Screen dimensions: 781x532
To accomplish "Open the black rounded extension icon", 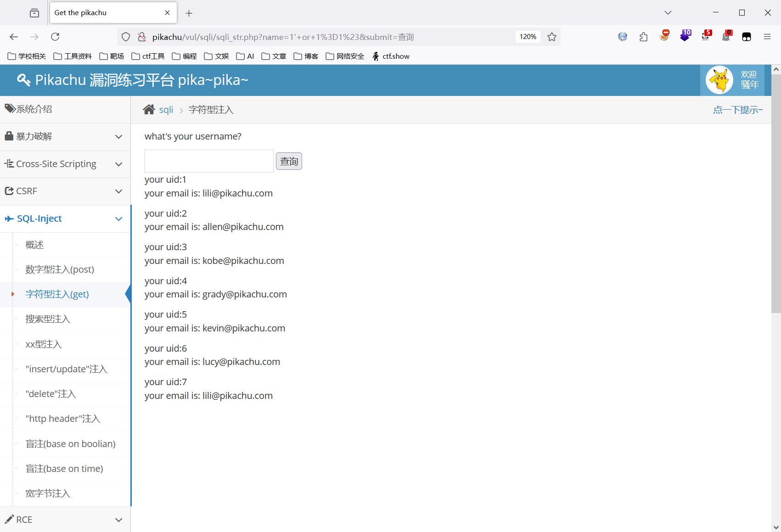I will (x=747, y=37).
